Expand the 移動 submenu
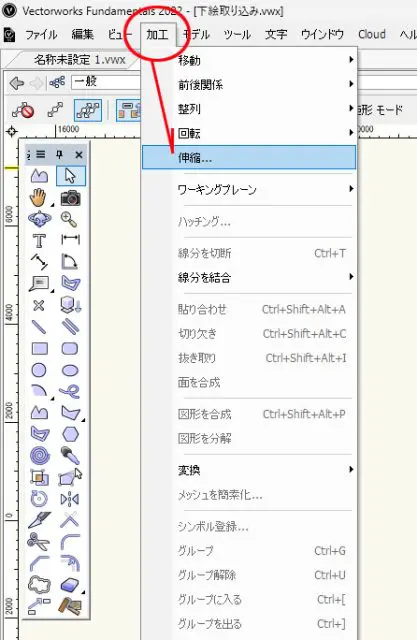417x640 pixels. point(249,60)
